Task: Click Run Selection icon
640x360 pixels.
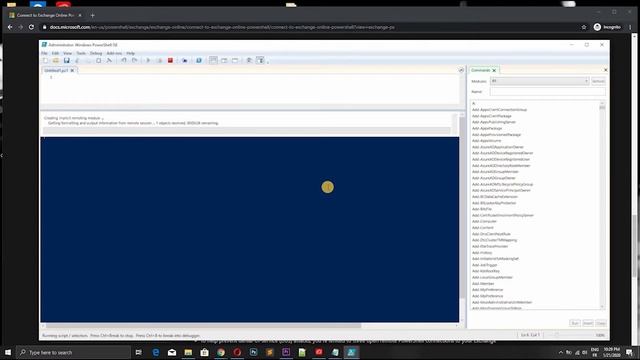Action: pos(160,60)
